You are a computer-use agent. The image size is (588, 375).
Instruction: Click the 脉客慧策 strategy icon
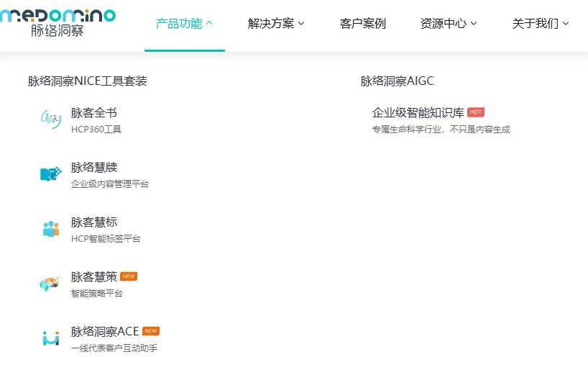pos(50,284)
